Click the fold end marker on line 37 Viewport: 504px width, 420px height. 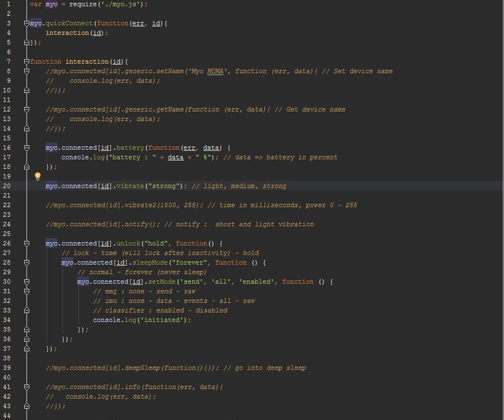click(26, 348)
